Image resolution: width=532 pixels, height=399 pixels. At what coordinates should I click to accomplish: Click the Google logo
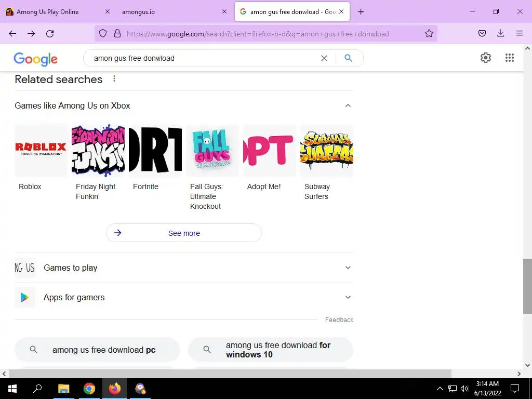point(36,59)
